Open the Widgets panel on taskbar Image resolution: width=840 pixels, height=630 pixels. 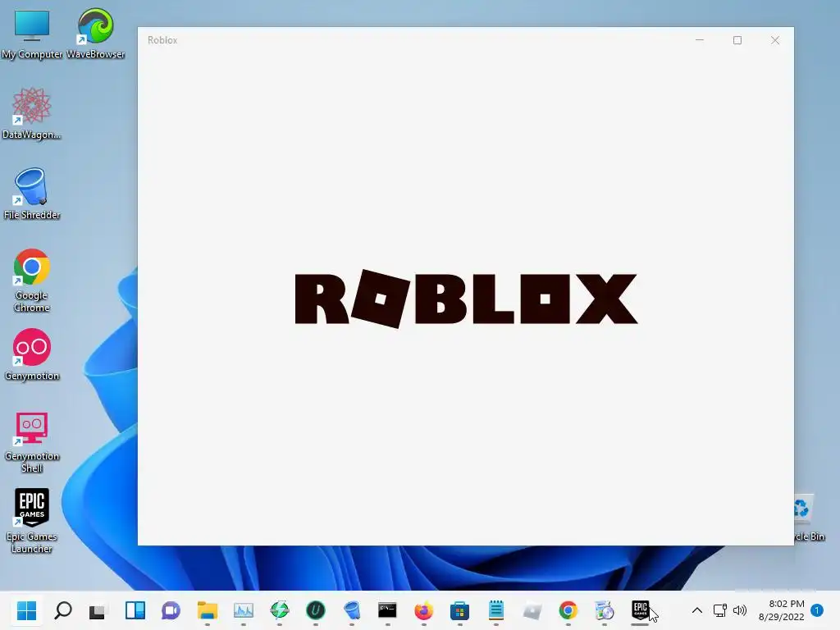click(135, 610)
